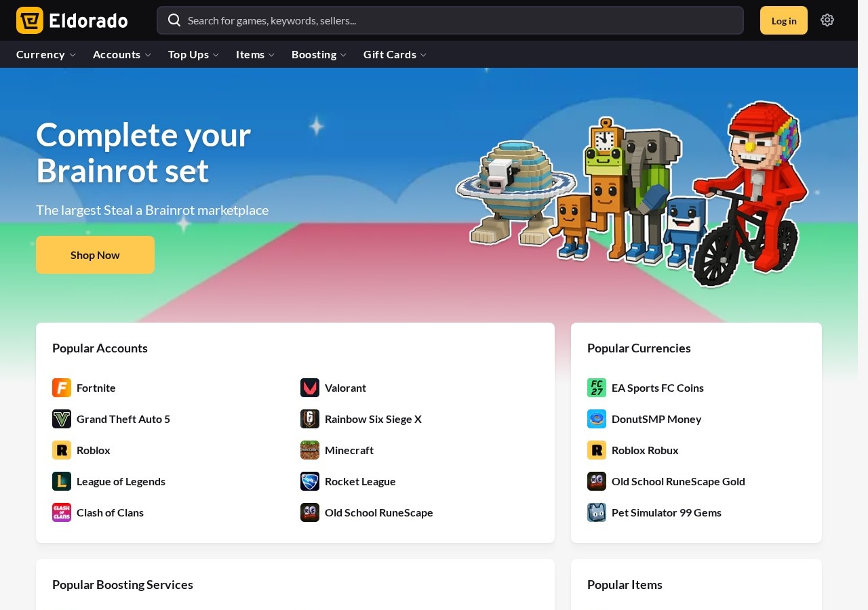This screenshot has width=868, height=610.
Task: Expand the Accounts dropdown menu
Action: coord(122,54)
